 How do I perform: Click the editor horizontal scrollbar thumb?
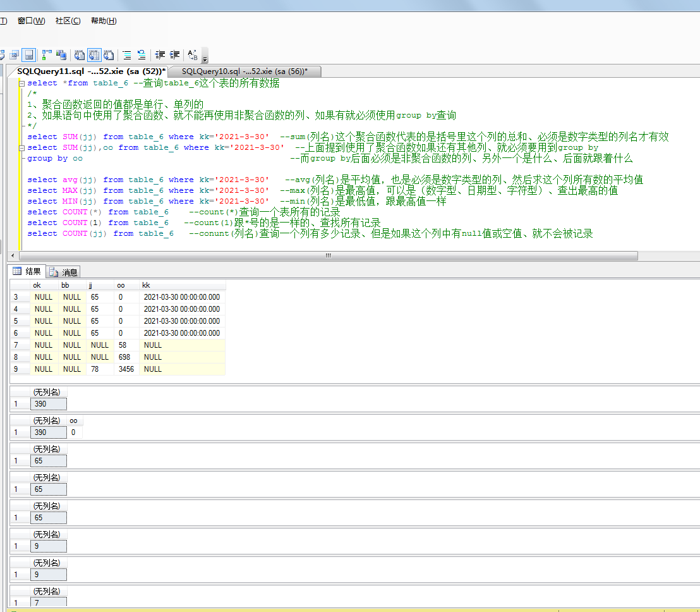(x=328, y=255)
